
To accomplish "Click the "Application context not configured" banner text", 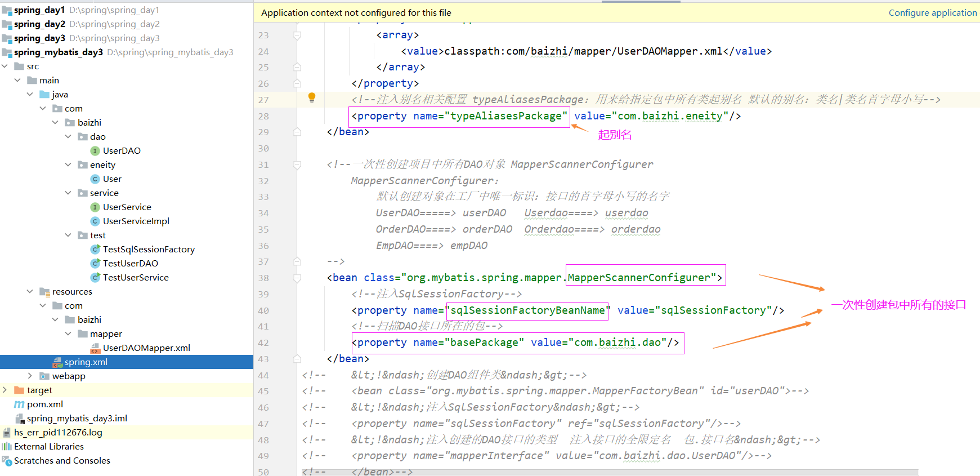I will (356, 12).
